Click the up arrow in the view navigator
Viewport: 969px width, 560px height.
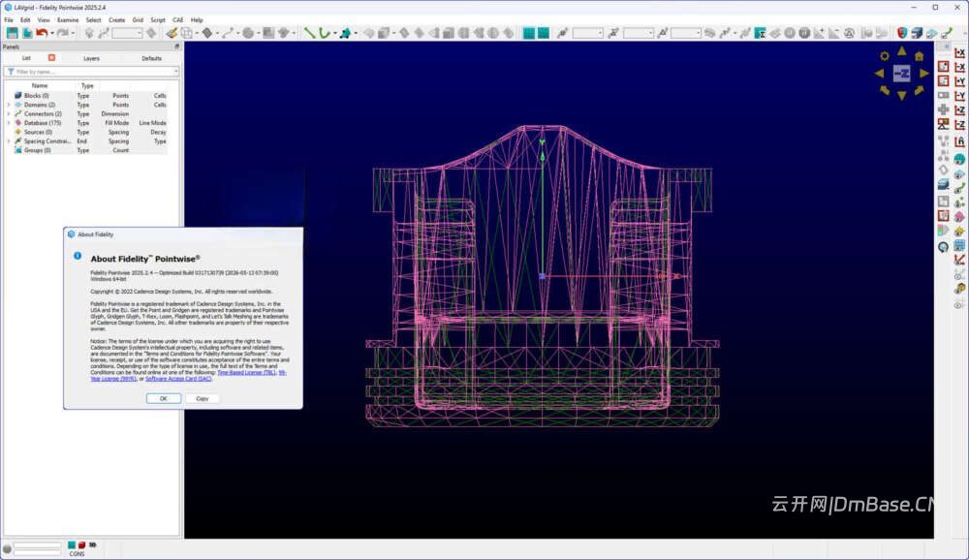pos(901,51)
